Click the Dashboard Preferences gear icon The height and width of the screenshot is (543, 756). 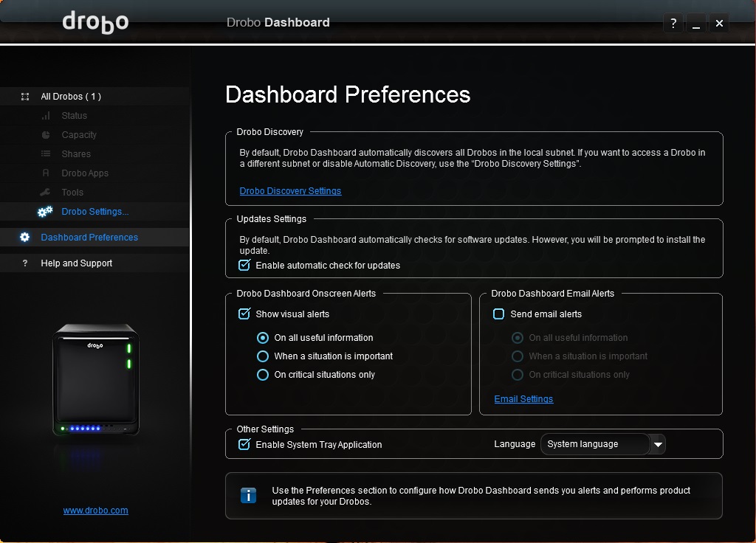click(x=24, y=237)
